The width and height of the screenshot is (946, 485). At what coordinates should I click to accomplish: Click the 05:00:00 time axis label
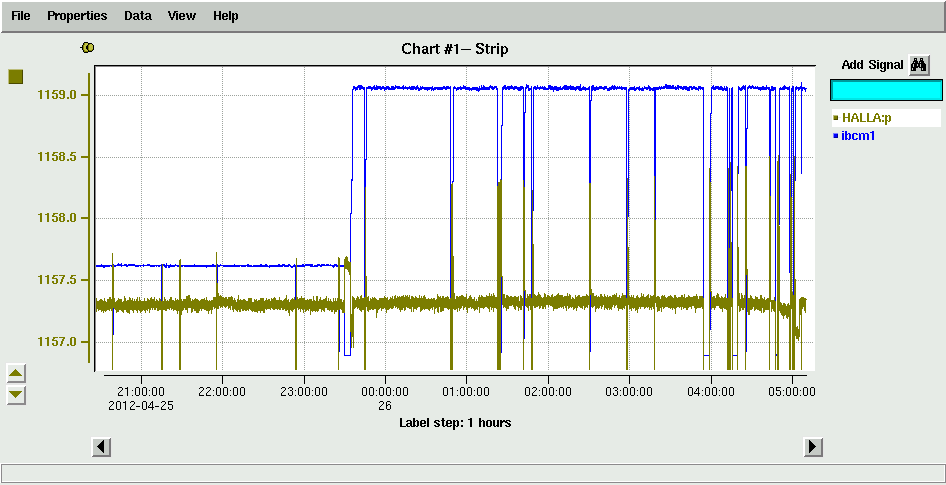pyautogui.click(x=792, y=391)
